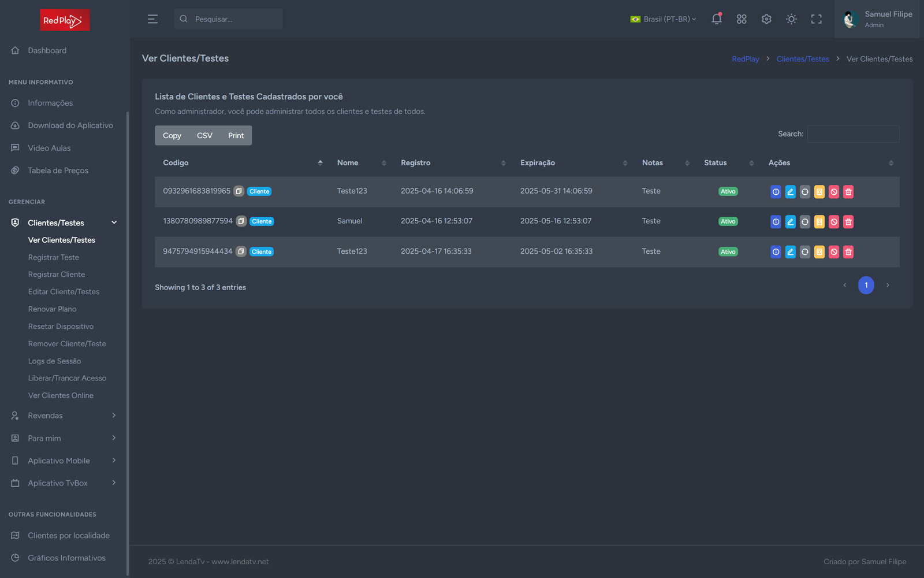Click the RedPlay logo
The width and height of the screenshot is (924, 578).
tap(65, 20)
